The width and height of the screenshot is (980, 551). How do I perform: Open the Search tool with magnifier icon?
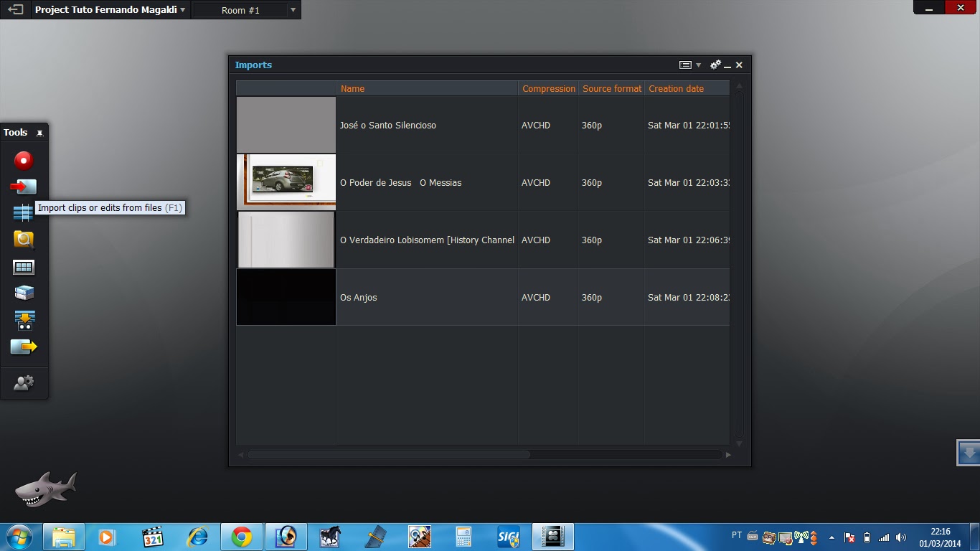[x=24, y=240]
